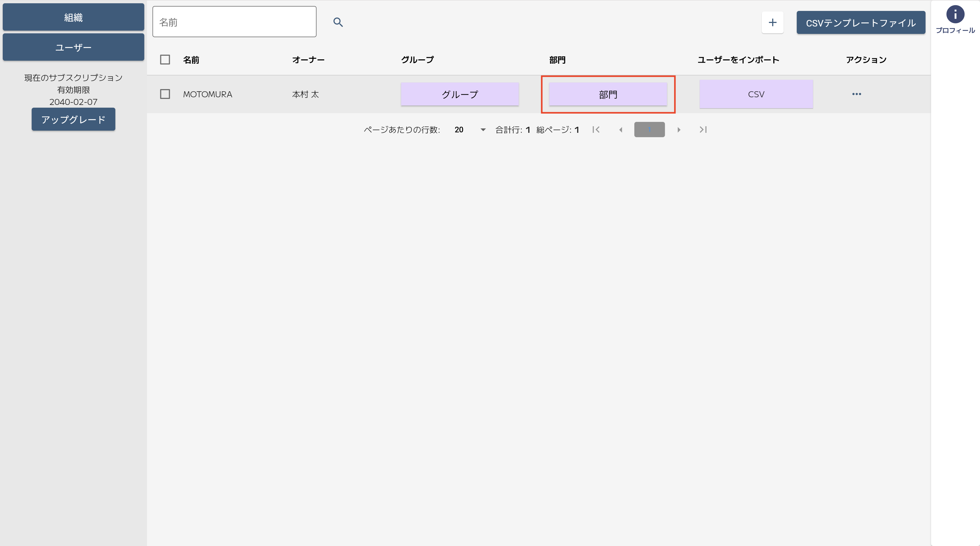Open グループ button for MOTOMURA

click(x=460, y=94)
